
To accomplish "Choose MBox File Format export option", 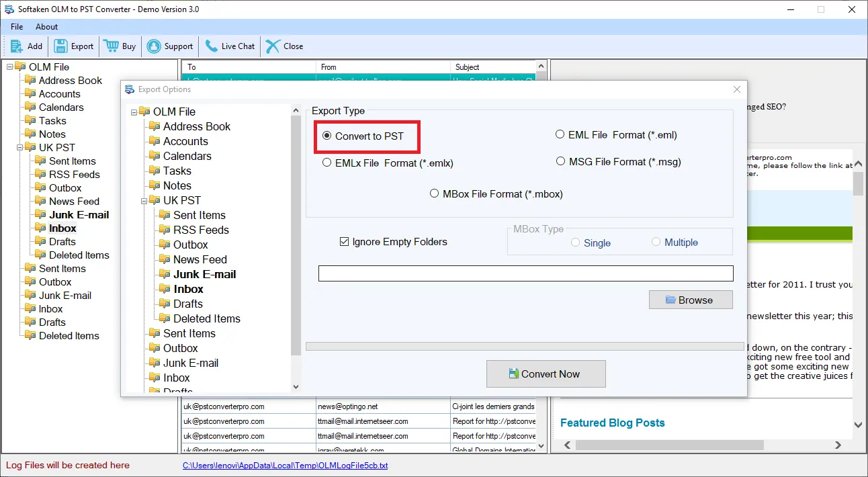I will click(x=434, y=193).
